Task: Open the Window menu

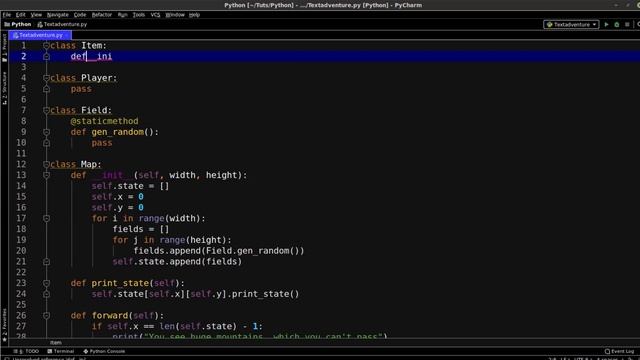Action: coord(175,15)
